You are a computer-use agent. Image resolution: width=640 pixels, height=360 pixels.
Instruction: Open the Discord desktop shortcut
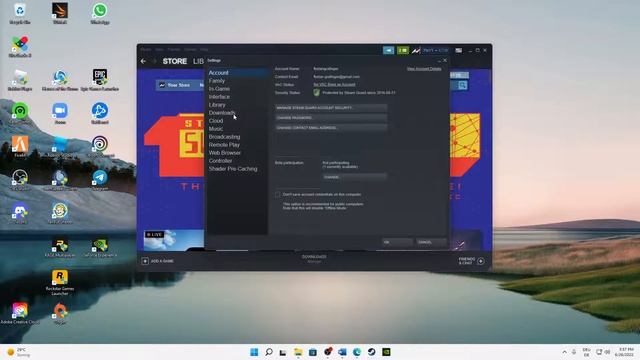point(20,213)
